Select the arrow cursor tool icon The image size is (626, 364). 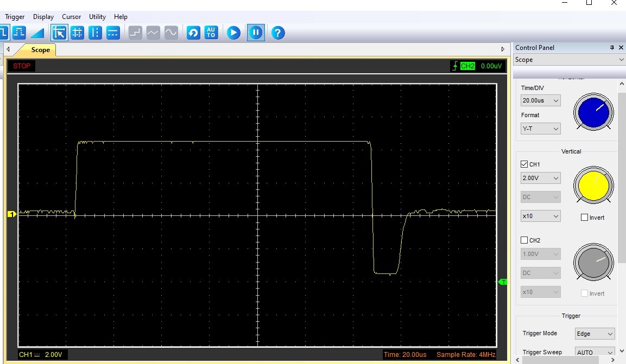(59, 33)
